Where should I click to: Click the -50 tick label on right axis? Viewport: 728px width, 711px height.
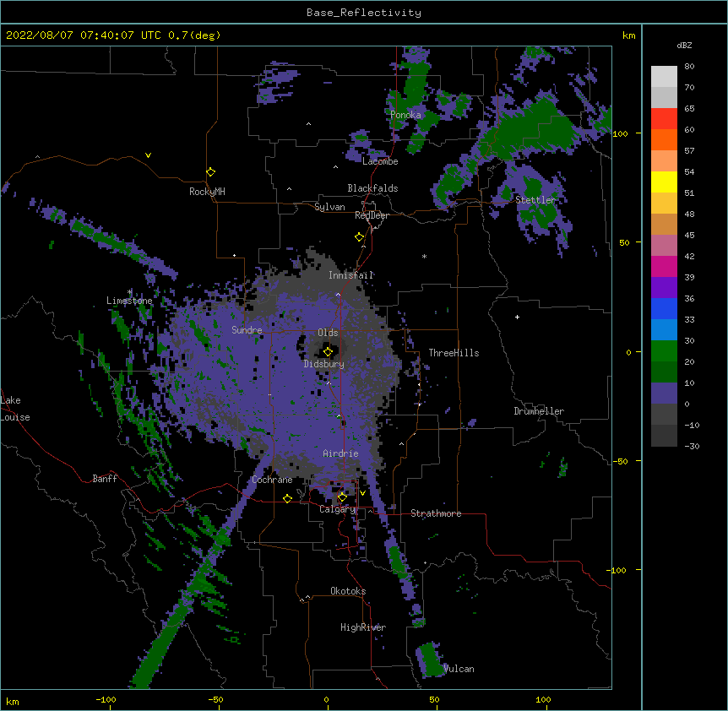point(620,461)
